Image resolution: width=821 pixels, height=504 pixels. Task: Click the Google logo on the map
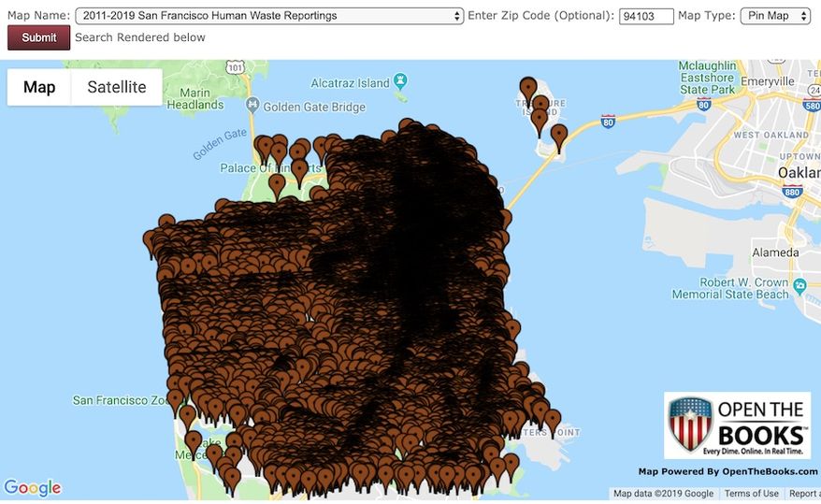coord(33,488)
